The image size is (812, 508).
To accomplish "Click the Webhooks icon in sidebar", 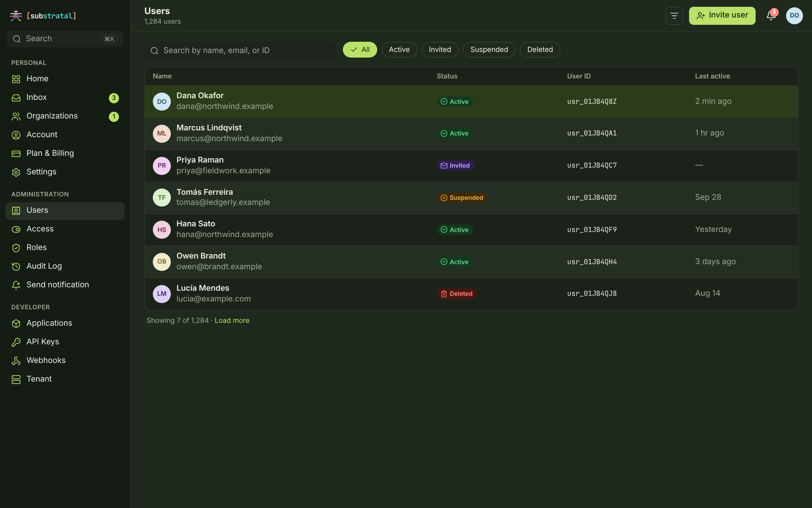I will point(16,361).
